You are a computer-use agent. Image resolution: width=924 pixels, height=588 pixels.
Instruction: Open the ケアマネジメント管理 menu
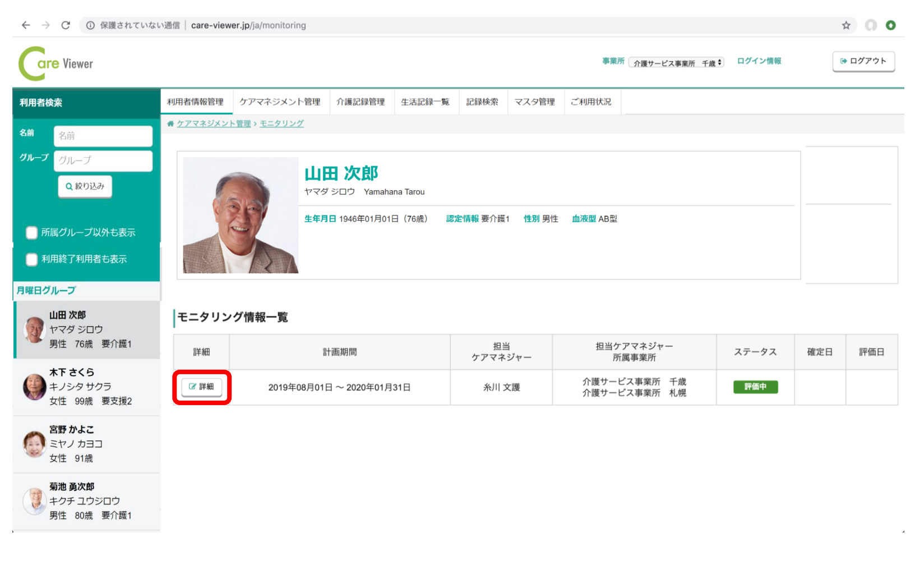click(x=280, y=102)
